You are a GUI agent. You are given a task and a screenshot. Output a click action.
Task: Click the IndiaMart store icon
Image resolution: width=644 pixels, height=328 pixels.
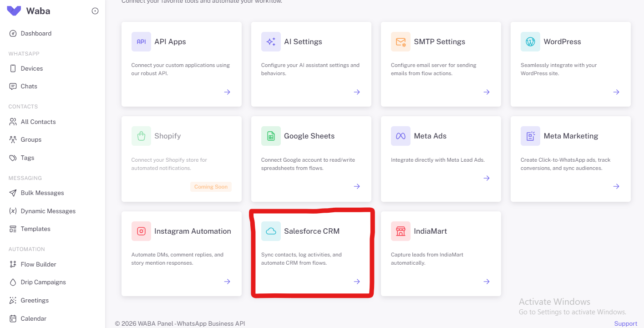tap(401, 231)
